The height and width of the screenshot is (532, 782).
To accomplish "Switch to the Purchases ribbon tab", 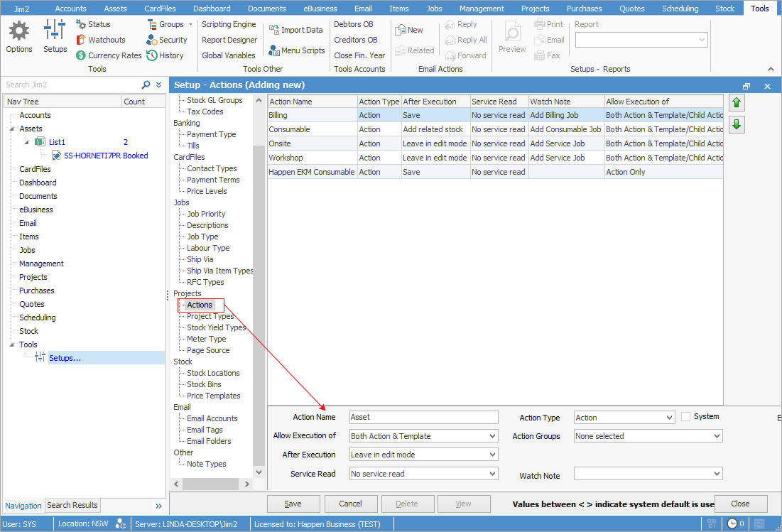I will [584, 9].
